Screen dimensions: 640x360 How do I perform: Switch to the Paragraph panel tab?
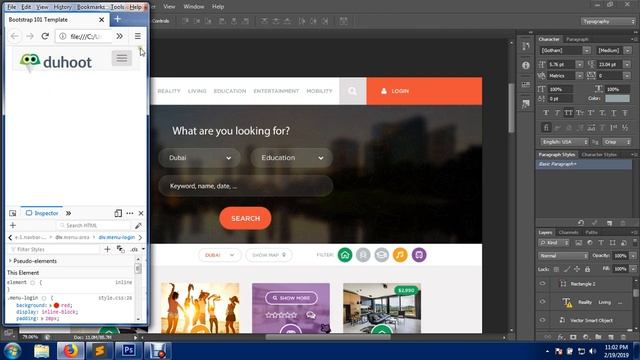click(577, 39)
